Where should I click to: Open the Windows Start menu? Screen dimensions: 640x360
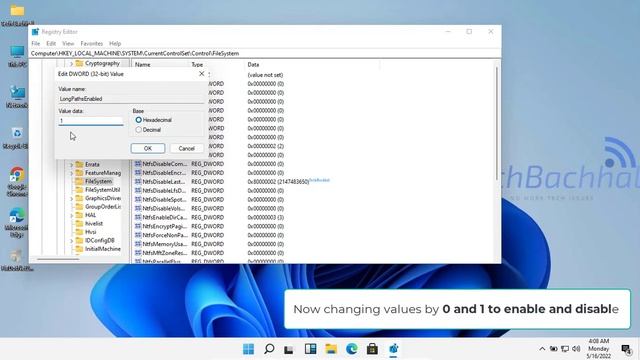click(x=248, y=349)
